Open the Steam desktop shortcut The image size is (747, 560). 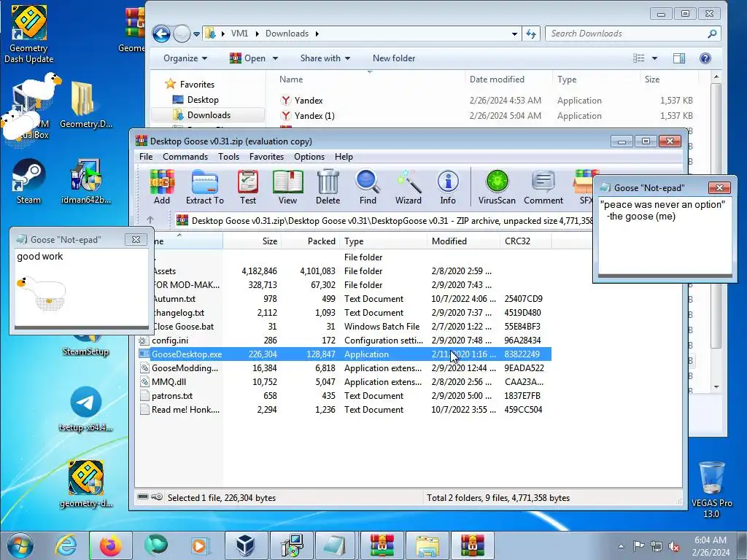[28, 182]
